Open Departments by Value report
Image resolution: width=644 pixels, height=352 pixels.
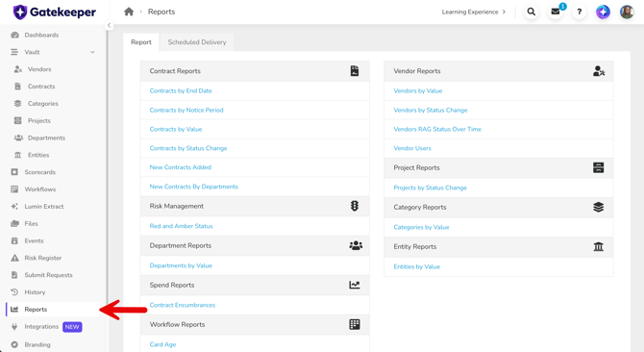click(x=181, y=265)
